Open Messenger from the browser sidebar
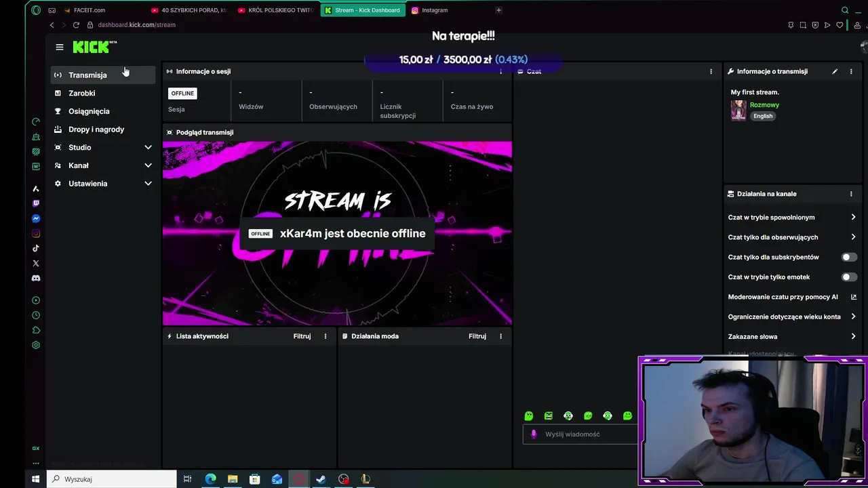The width and height of the screenshot is (868, 488). coord(36,218)
